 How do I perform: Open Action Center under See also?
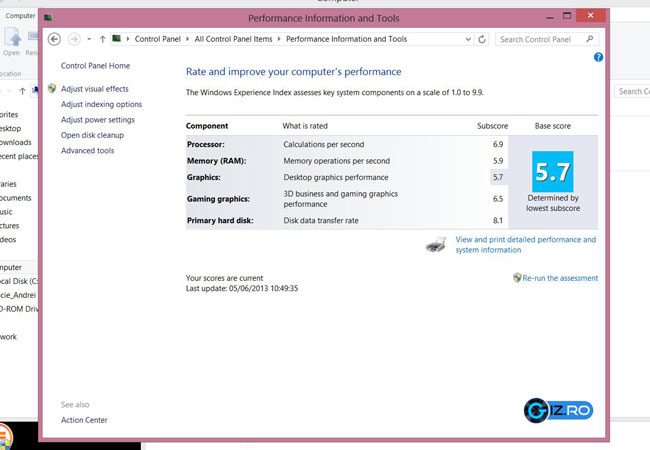(84, 420)
